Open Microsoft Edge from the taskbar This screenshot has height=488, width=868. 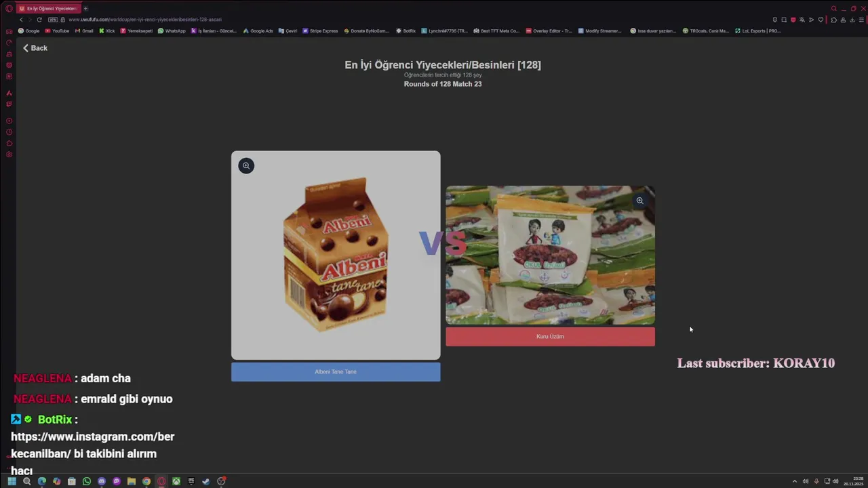click(42, 481)
